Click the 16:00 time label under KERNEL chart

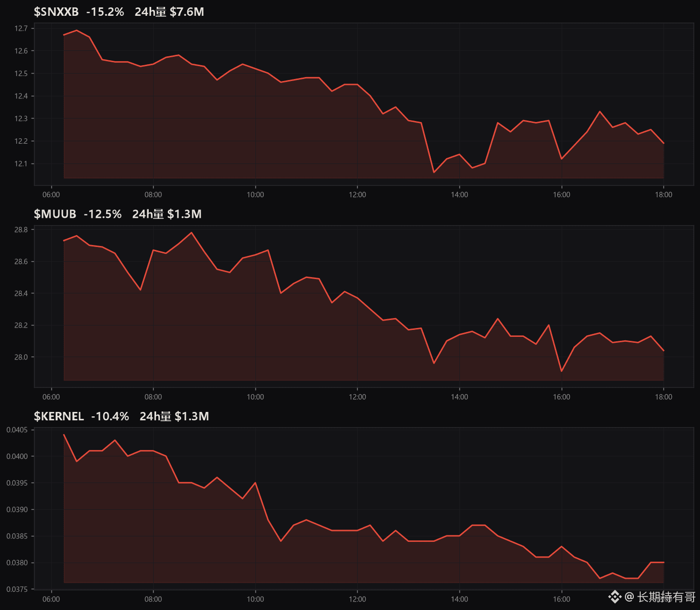coord(562,599)
